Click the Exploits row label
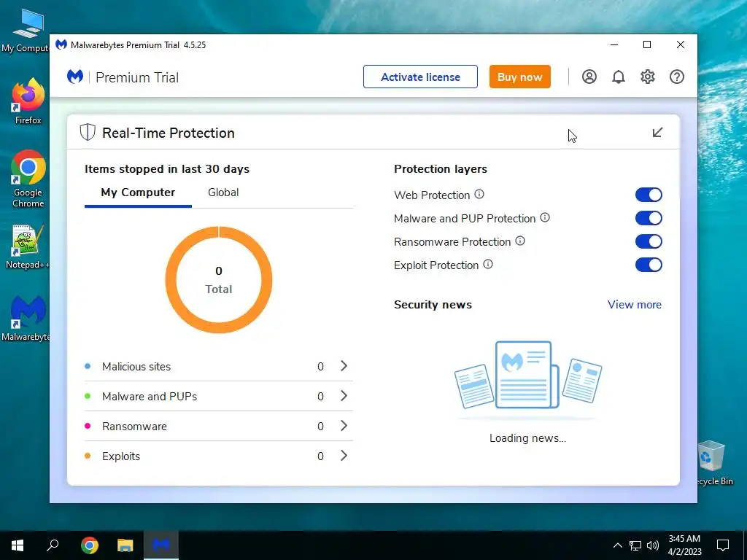Viewport: 747px width, 560px height. (121, 456)
